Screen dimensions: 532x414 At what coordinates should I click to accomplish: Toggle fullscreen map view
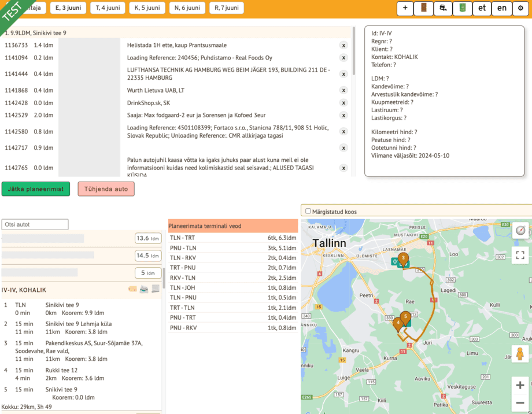[520, 255]
